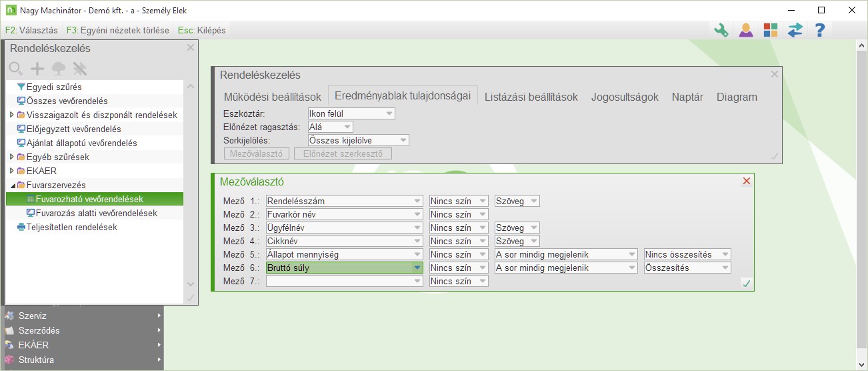The height and width of the screenshot is (371, 868).
Task: Switch to Működési beállítások tab
Action: pyautogui.click(x=272, y=97)
